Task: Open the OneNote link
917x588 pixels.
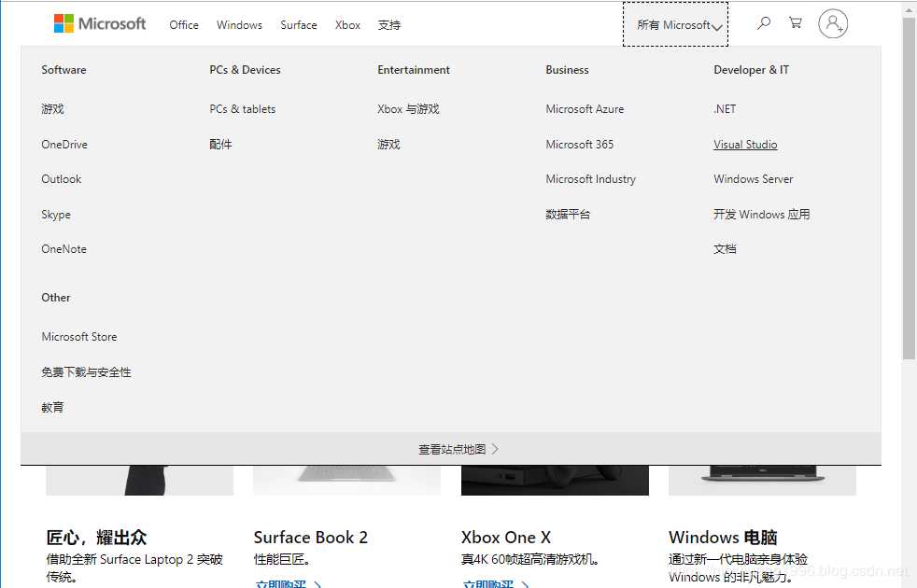Action: (63, 249)
